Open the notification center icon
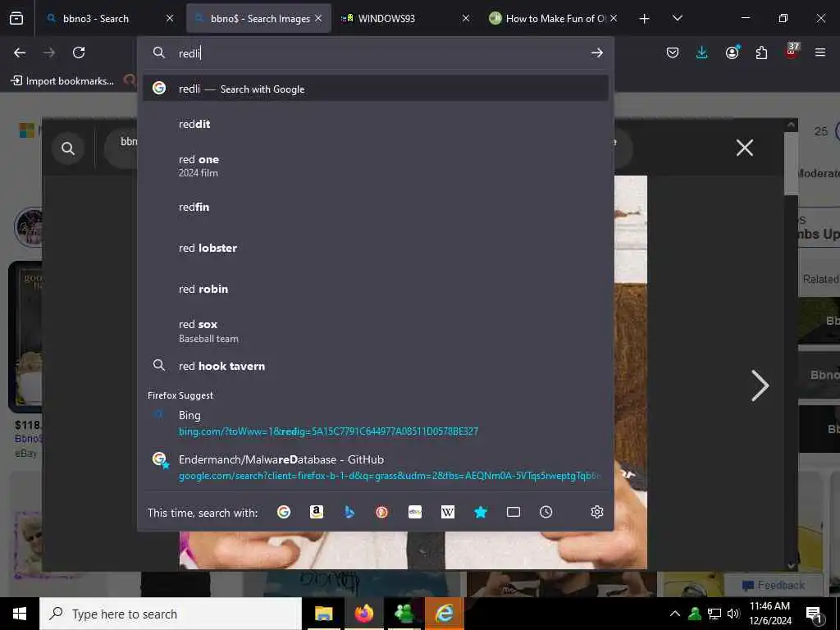Image resolution: width=840 pixels, height=630 pixels. [815, 614]
